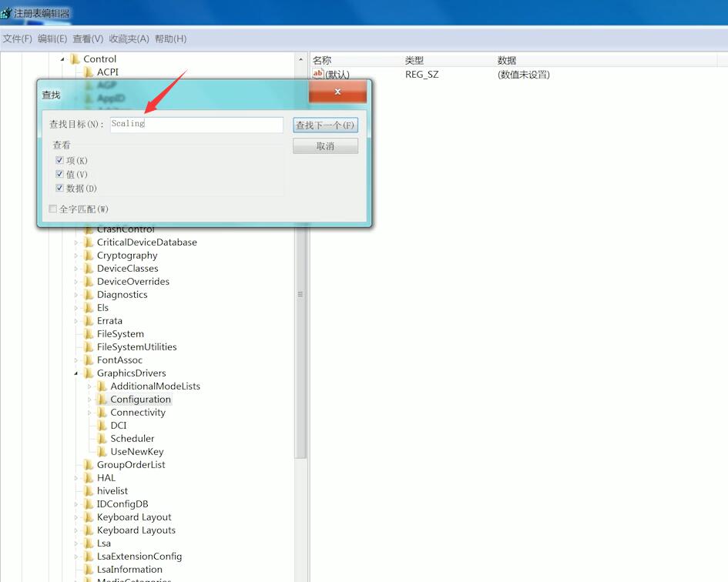Click the Registry Editor title bar icon
This screenshot has width=728, height=582.
6,13
